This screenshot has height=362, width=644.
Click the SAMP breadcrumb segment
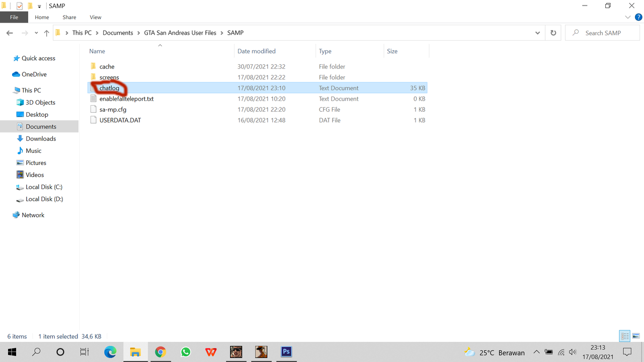(x=235, y=33)
